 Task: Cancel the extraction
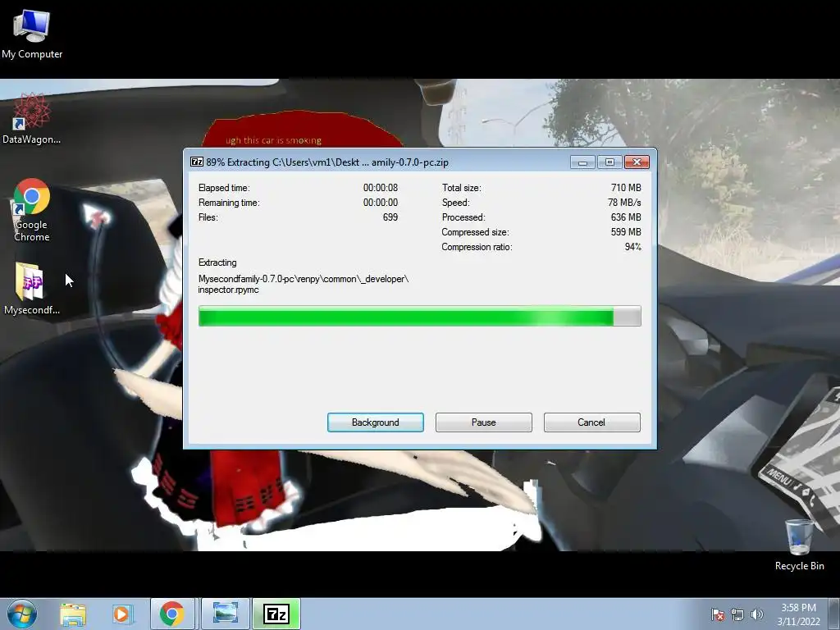592,422
